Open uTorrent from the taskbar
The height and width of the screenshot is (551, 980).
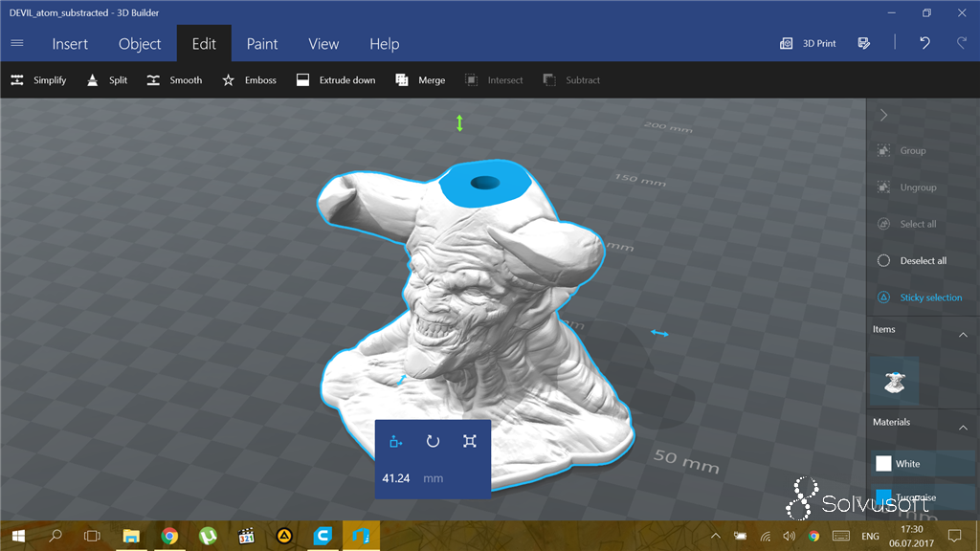(208, 536)
